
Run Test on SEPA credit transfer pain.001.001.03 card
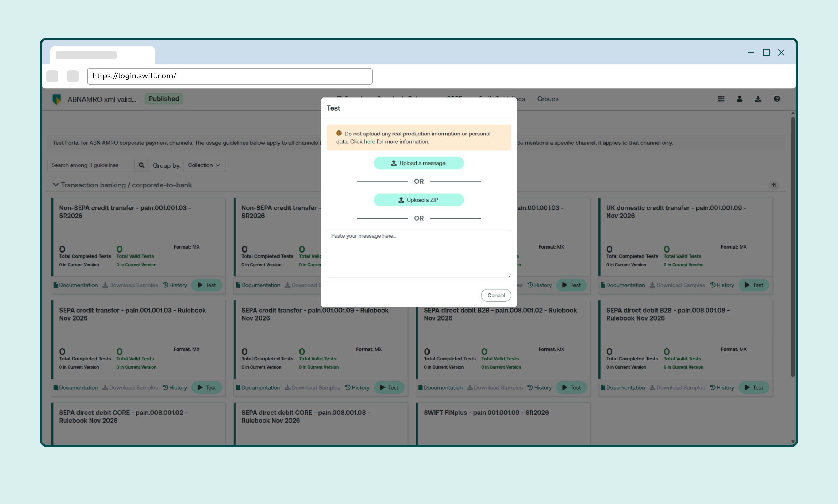click(x=207, y=387)
